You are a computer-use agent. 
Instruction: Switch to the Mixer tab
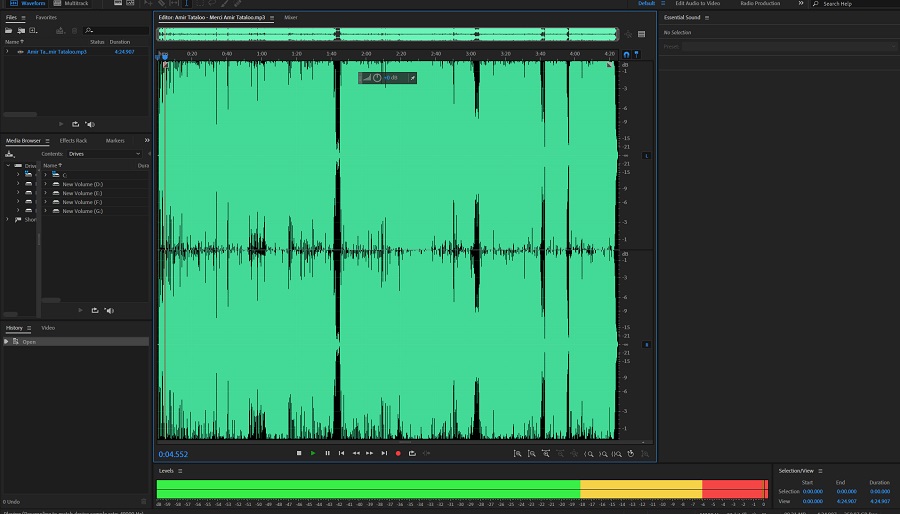(290, 17)
